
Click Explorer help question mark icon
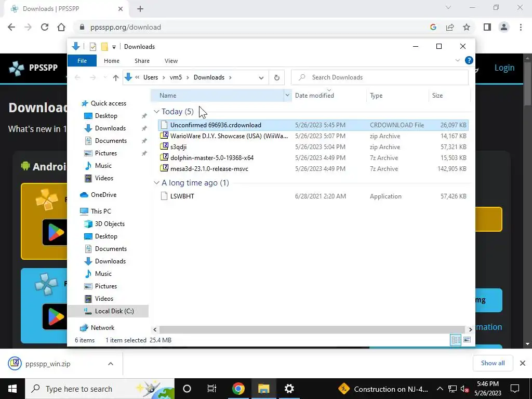coord(469,60)
